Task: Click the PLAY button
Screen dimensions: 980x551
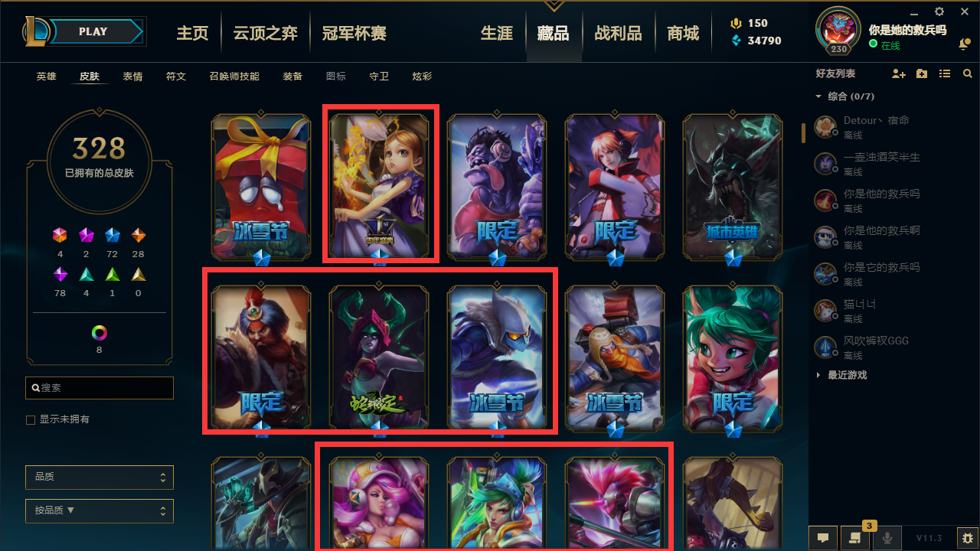Action: (x=93, y=31)
